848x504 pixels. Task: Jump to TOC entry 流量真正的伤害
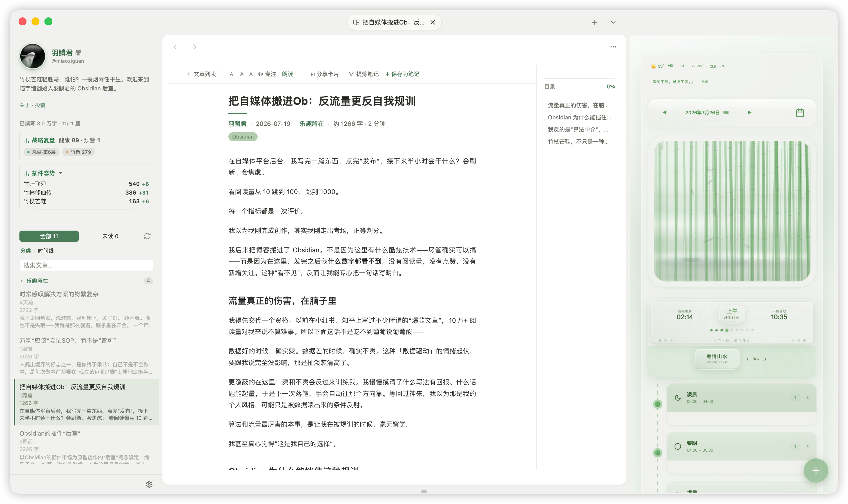pyautogui.click(x=578, y=105)
